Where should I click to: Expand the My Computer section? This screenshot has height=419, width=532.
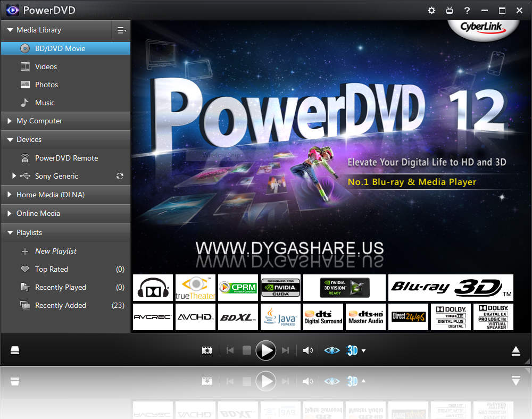pyautogui.click(x=10, y=121)
